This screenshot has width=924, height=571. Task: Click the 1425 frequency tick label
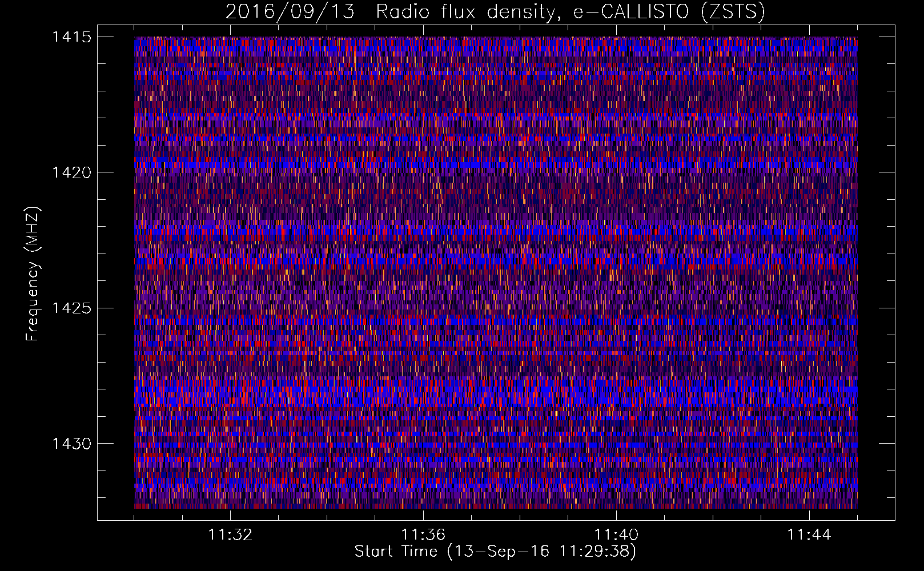[x=71, y=308]
